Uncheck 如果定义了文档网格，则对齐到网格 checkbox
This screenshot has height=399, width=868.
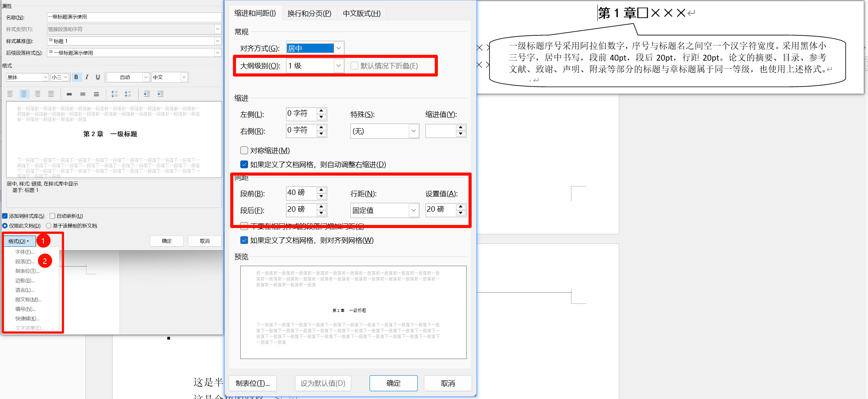point(244,240)
